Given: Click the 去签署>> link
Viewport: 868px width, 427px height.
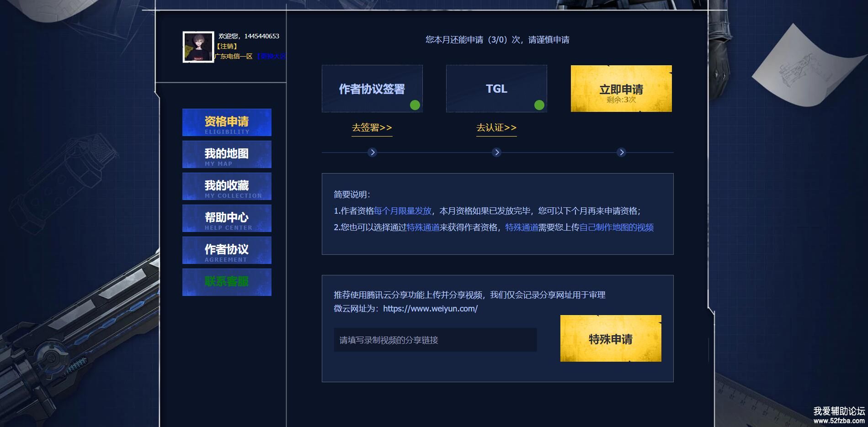Looking at the screenshot, I should 372,128.
